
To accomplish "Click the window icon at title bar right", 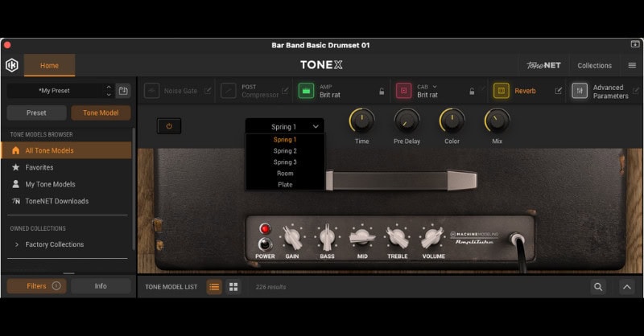I will (635, 44).
